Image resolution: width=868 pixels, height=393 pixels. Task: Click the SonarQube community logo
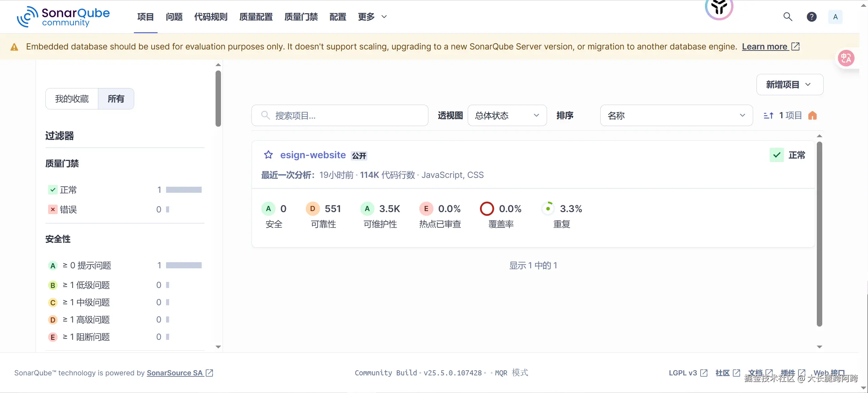pos(63,17)
